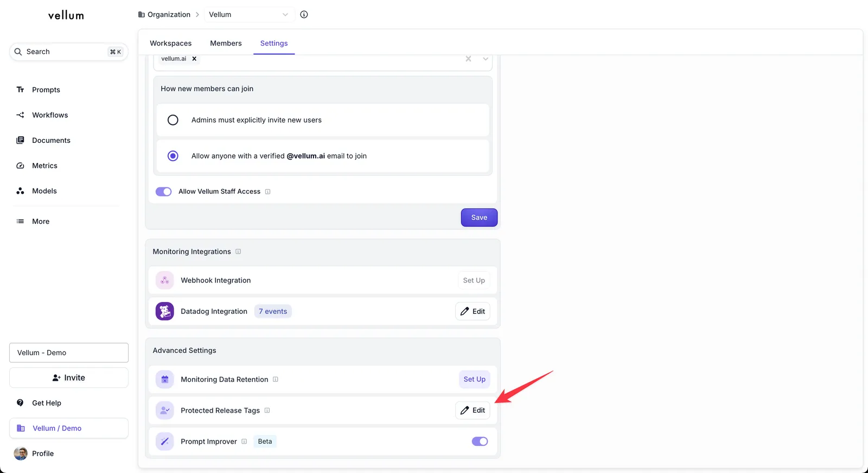
Task: Open the Settings tab
Action: (274, 43)
